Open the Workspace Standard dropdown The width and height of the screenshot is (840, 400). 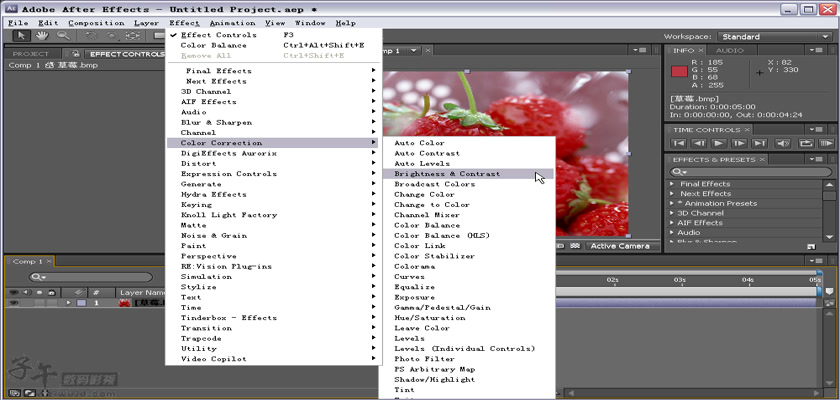(x=776, y=36)
